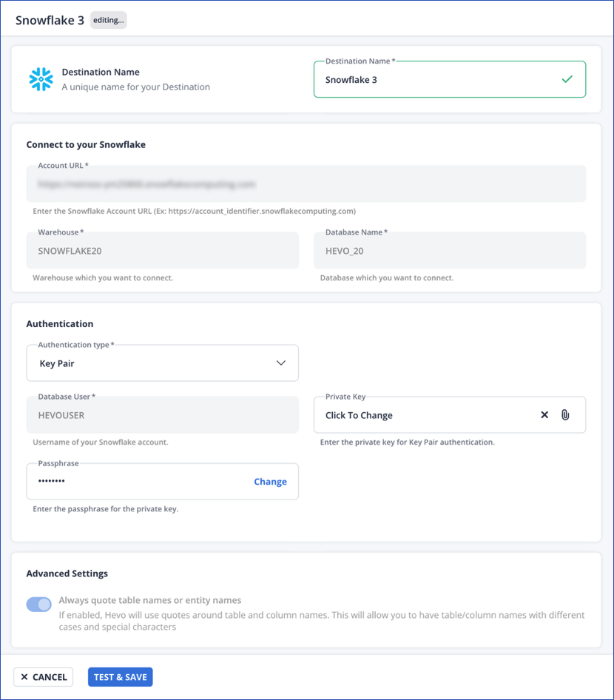Click the Authentication section heading
614x700 pixels.
[x=60, y=324]
